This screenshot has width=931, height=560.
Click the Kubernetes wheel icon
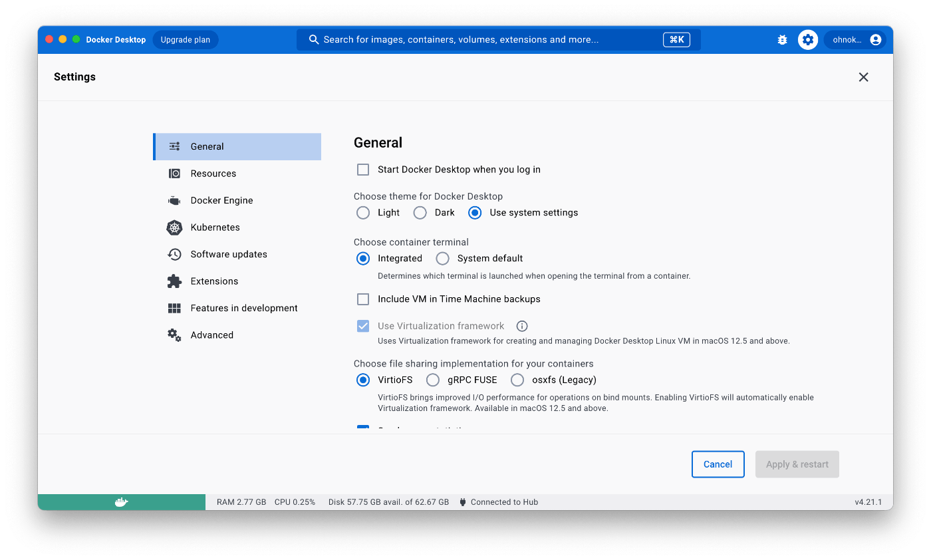(174, 227)
